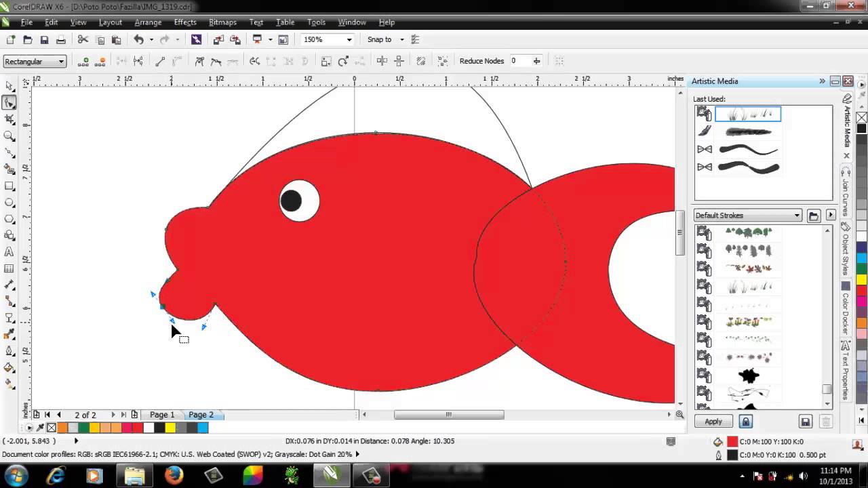Delete the selected nodes

point(100,61)
